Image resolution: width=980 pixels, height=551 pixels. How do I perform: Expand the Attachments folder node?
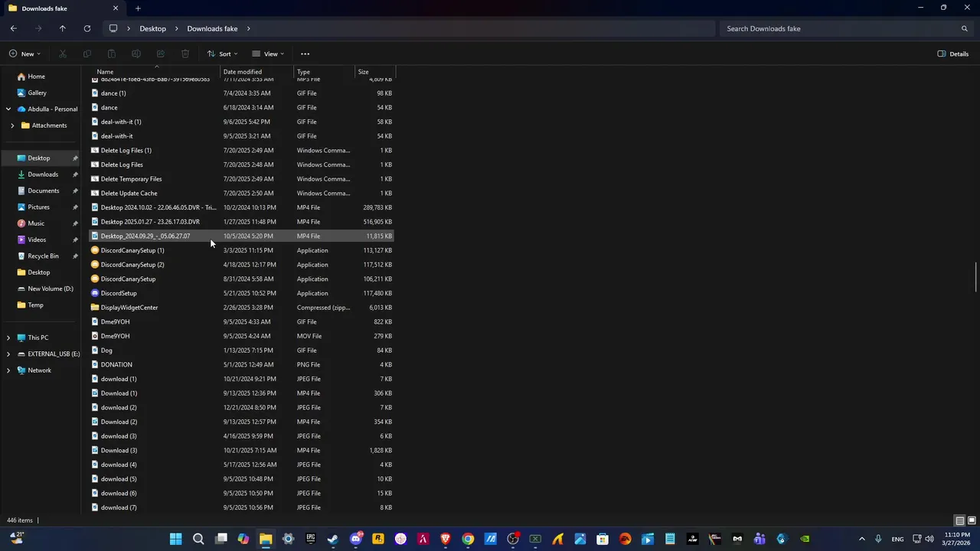click(12, 126)
